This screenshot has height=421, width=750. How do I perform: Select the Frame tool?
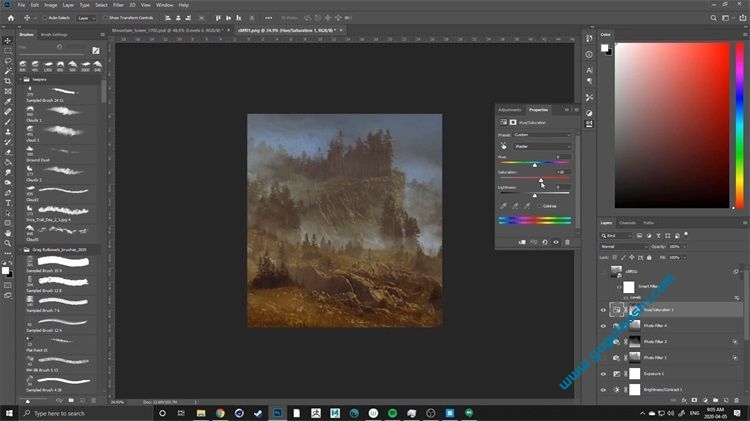point(8,91)
